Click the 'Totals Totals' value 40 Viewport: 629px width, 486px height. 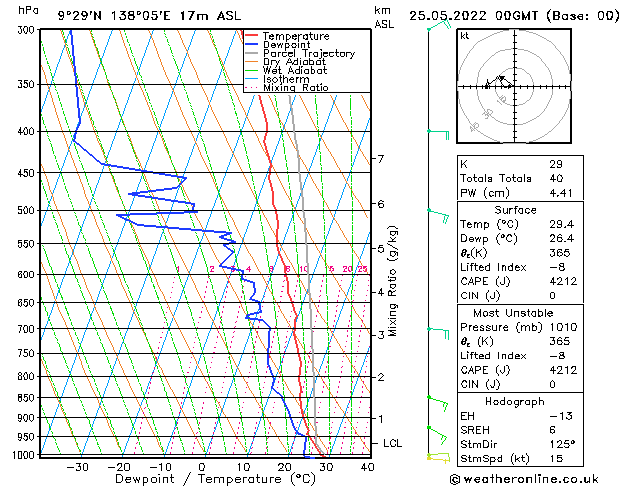[556, 178]
